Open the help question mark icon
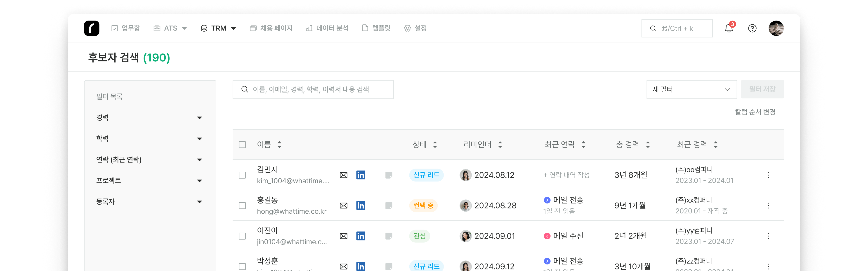The width and height of the screenshot is (868, 271). [x=752, y=29]
